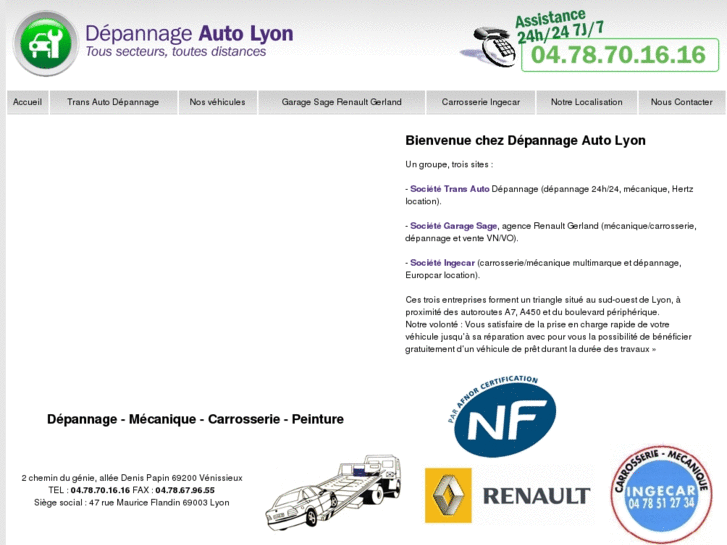Screen dimensions: 727x545
Task: Follow the Société Ingecar link
Action: tap(442, 263)
